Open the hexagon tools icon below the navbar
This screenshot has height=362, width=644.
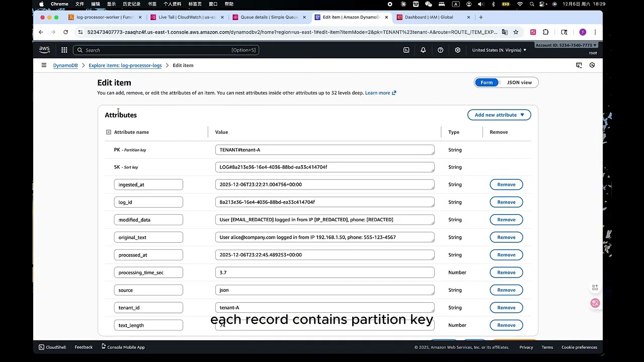point(592,65)
